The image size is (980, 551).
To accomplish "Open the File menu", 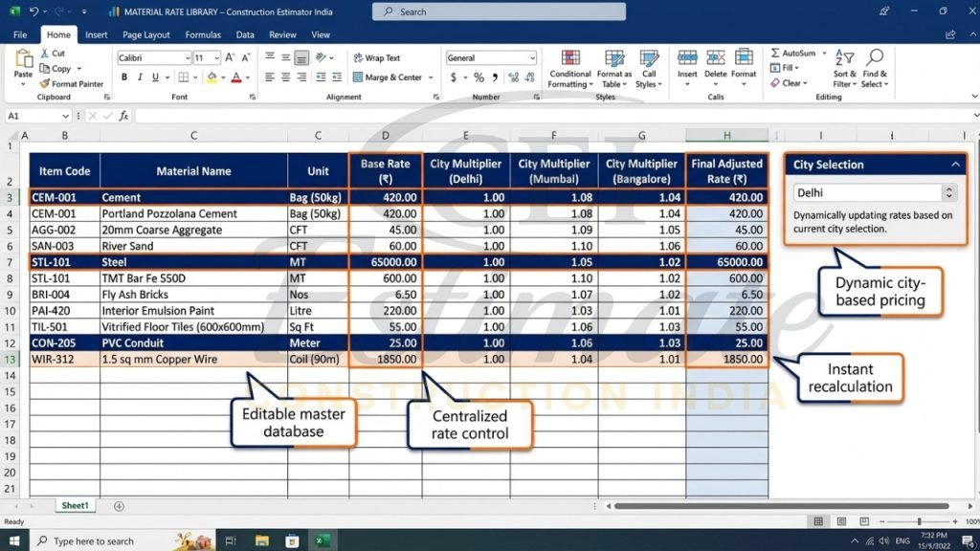I will pyautogui.click(x=20, y=35).
